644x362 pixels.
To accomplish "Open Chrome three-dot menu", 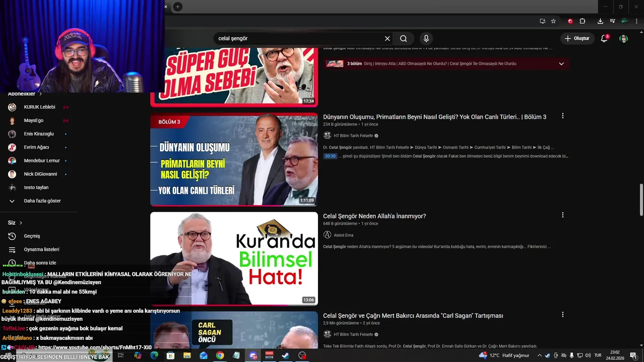I will click(x=636, y=21).
